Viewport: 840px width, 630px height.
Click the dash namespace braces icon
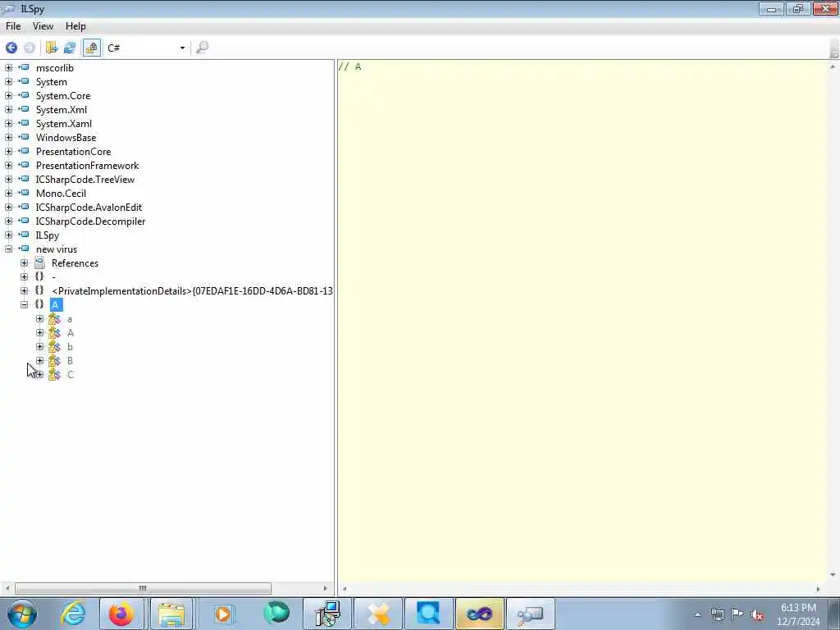click(x=39, y=276)
